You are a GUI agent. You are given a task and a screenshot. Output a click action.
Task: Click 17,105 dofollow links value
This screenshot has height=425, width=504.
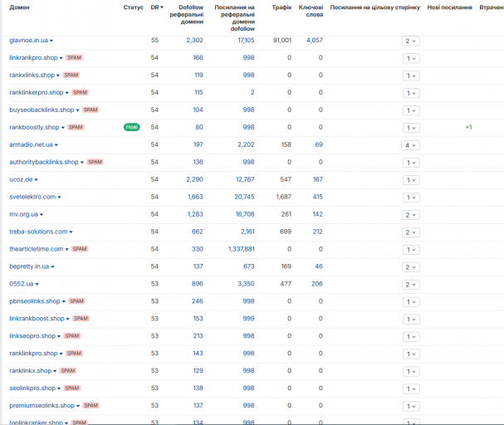(246, 40)
